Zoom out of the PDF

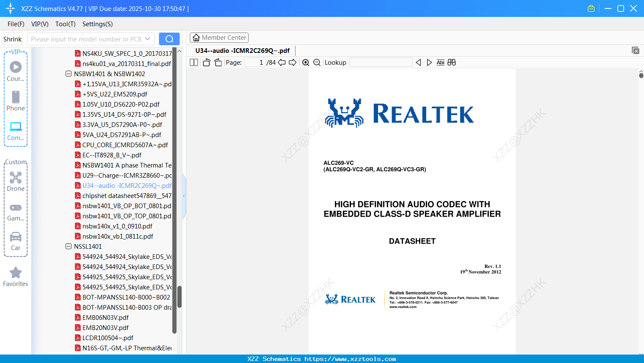point(317,63)
